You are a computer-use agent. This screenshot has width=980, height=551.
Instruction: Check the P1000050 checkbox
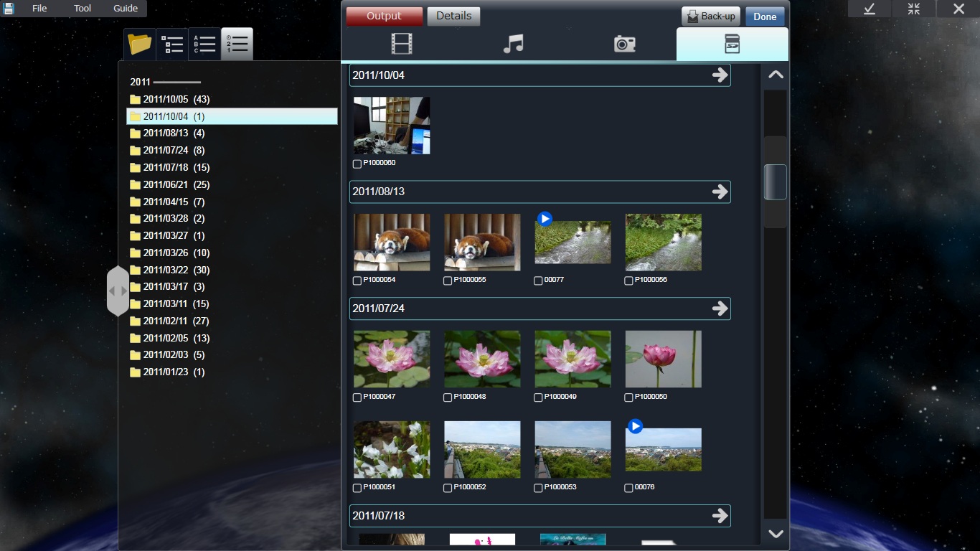pos(628,397)
